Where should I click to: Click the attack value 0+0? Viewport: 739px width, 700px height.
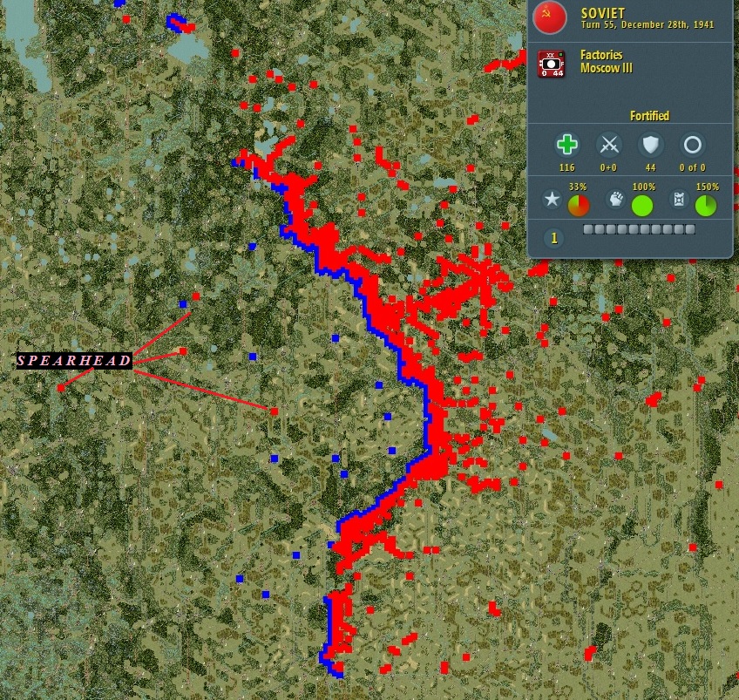608,167
